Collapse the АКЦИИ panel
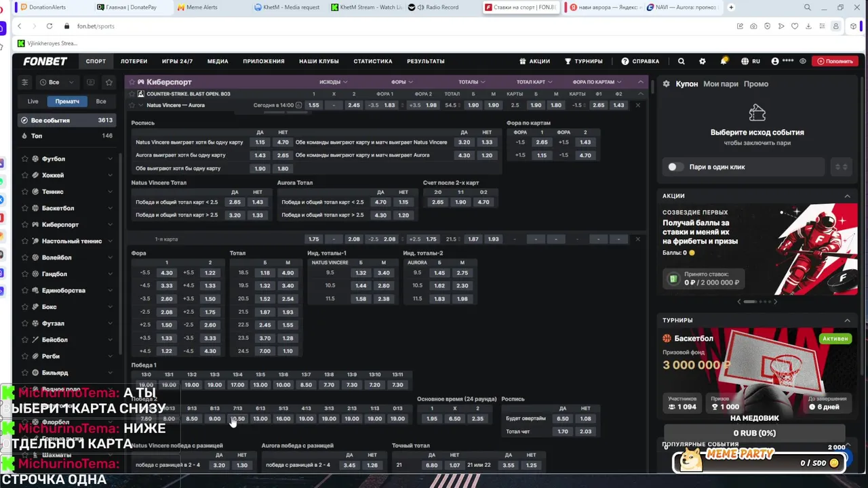The height and width of the screenshot is (488, 868). coord(847,196)
